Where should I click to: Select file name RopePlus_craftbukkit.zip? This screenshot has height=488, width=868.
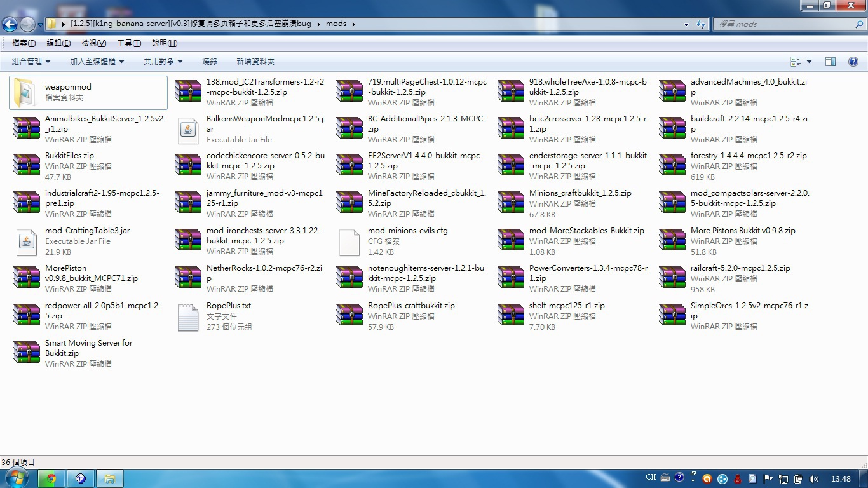pos(411,306)
